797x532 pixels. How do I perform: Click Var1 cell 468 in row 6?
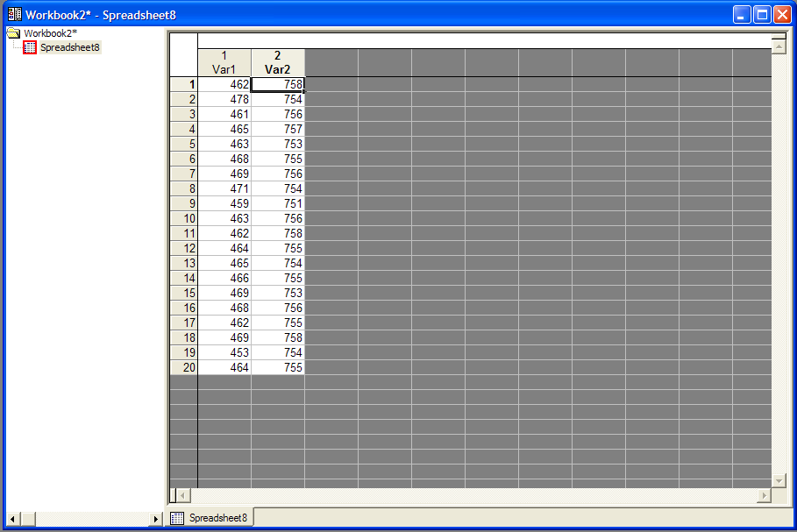click(x=224, y=159)
